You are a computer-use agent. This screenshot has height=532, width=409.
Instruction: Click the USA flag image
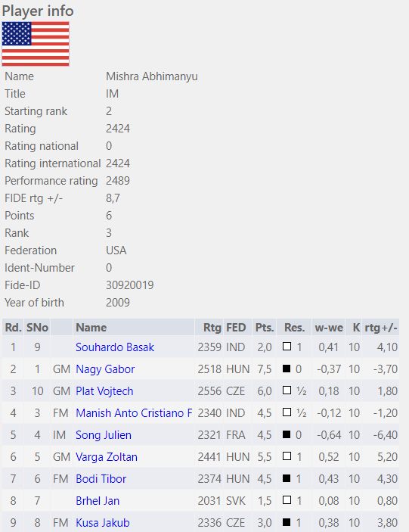[36, 44]
